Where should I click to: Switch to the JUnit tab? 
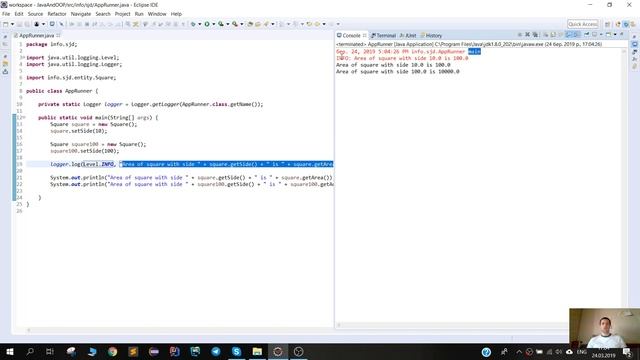tap(408, 36)
